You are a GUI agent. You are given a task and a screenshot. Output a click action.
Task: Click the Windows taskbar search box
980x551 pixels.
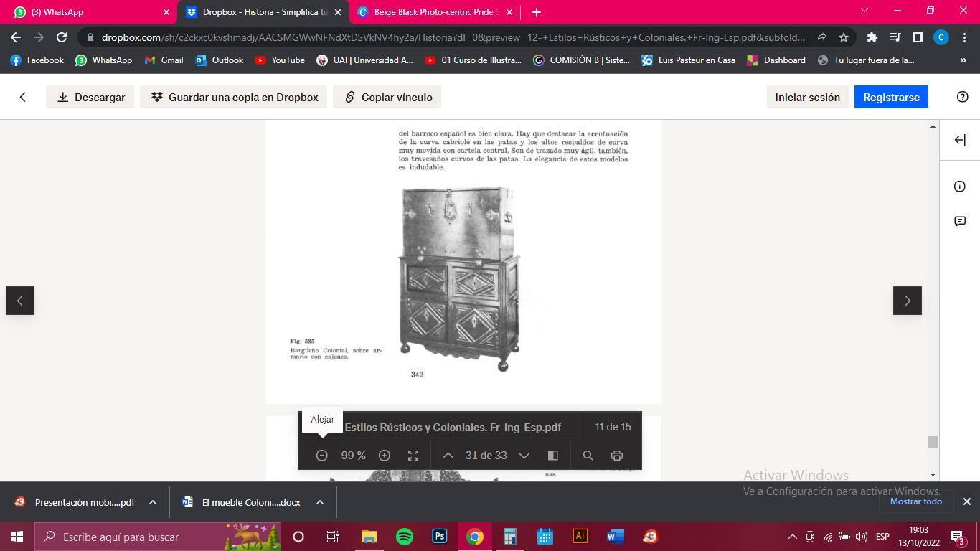click(156, 537)
